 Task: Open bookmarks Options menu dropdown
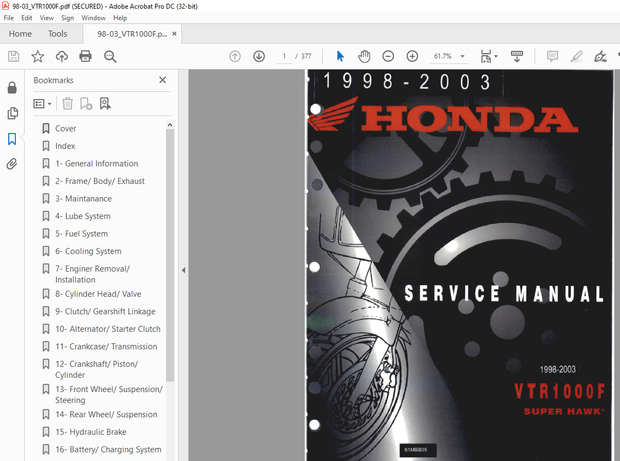42,104
